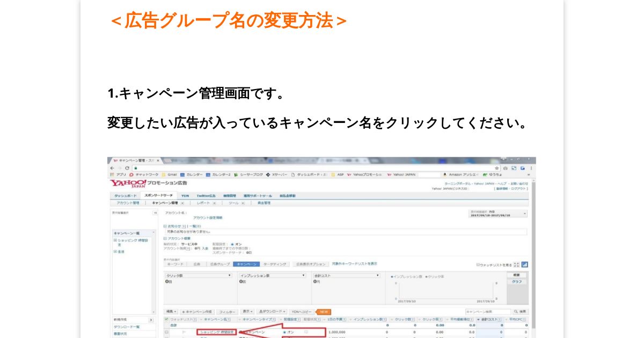Click the グラフ view button
Image resolution: width=644 pixels, height=338 pixels.
click(517, 282)
